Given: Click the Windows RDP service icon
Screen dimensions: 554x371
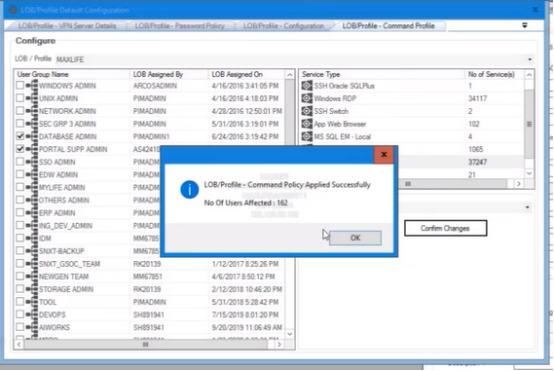Looking at the screenshot, I should (x=307, y=98).
